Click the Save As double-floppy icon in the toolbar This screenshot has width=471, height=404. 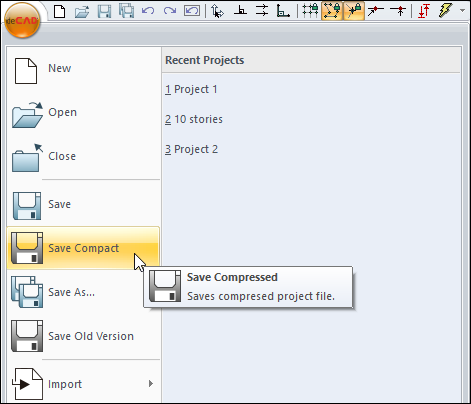[x=126, y=11]
